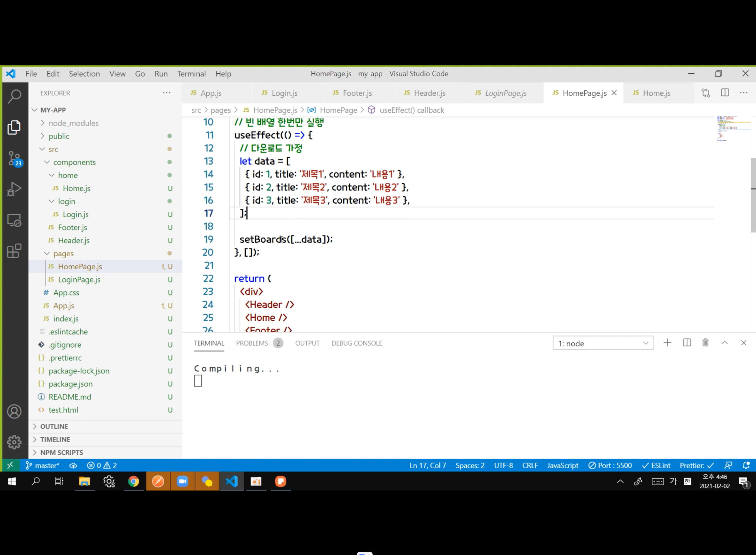Open test.html in the explorer
This screenshot has width=756, height=555.
coord(63,410)
